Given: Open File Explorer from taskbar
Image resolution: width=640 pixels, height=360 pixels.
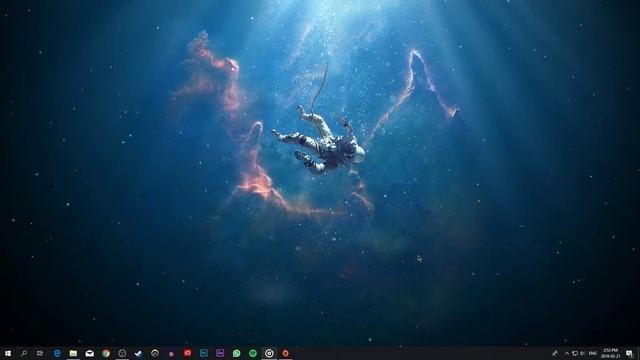Looking at the screenshot, I should (x=73, y=353).
